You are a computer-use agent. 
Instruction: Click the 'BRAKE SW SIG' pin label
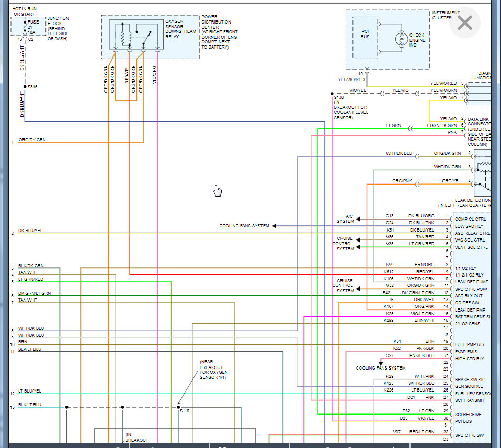(x=470, y=380)
